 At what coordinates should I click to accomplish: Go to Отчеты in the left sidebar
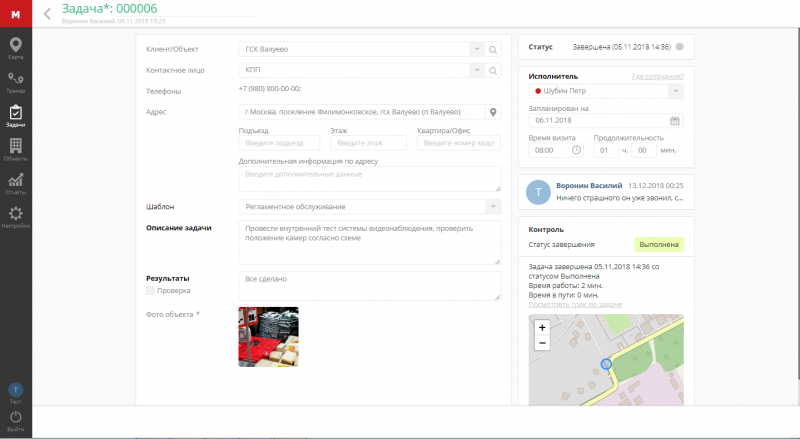pyautogui.click(x=16, y=183)
